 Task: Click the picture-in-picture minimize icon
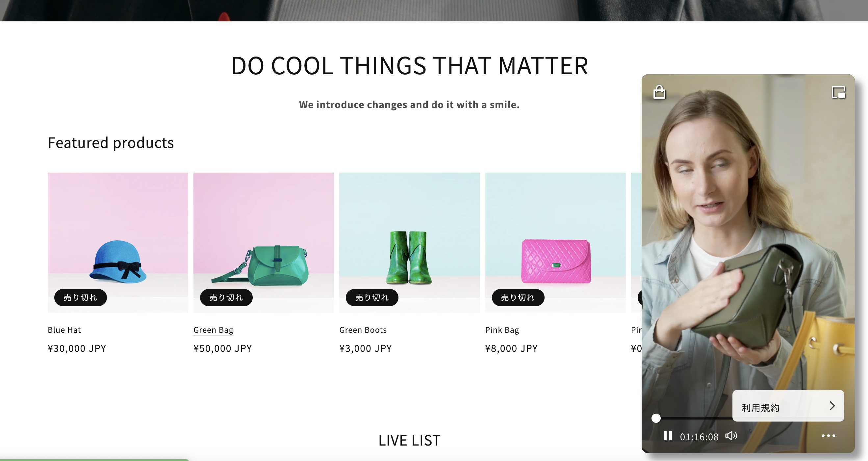point(838,92)
